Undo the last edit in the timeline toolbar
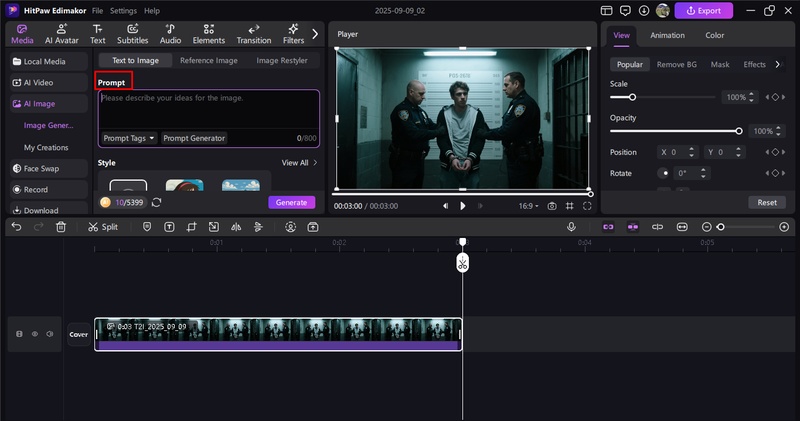This screenshot has height=421, width=800. tap(16, 227)
